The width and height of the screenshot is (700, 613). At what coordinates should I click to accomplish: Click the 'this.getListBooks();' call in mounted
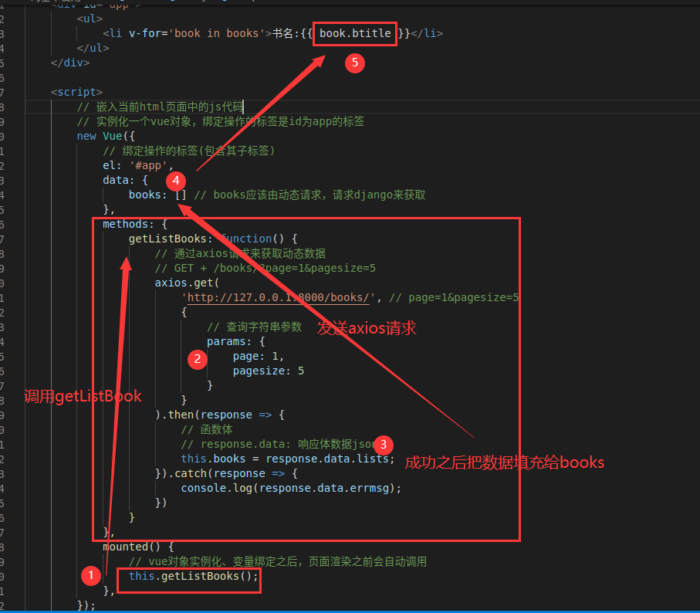193,577
